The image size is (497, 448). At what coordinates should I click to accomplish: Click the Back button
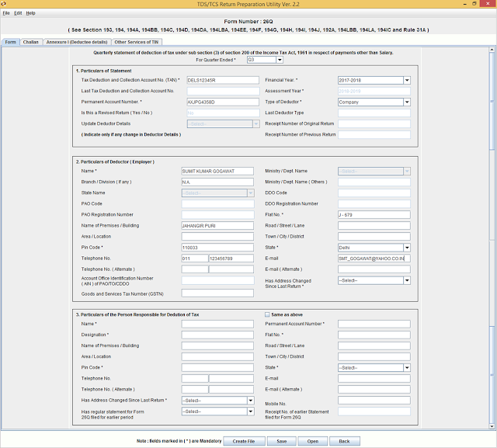(x=344, y=441)
